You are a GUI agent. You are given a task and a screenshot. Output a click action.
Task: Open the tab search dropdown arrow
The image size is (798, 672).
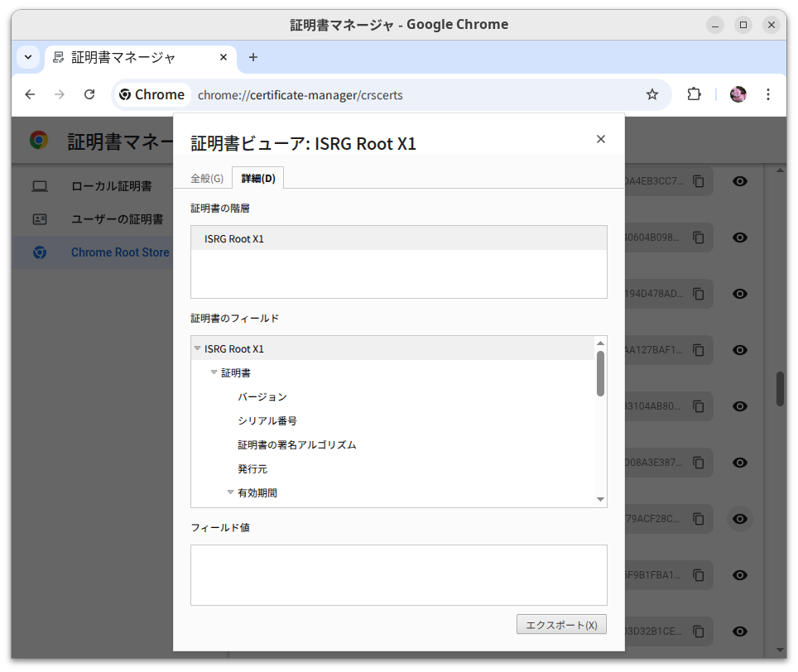coord(28,57)
